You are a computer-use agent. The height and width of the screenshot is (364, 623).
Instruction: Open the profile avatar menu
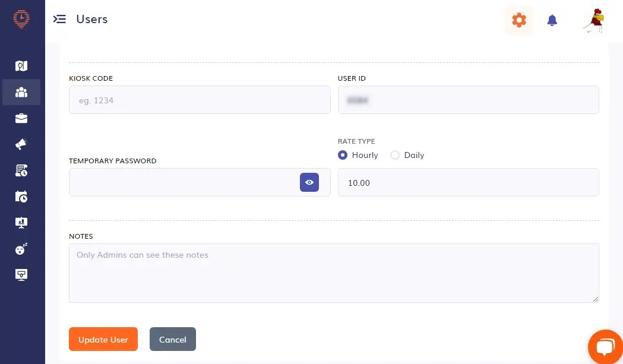pyautogui.click(x=594, y=20)
